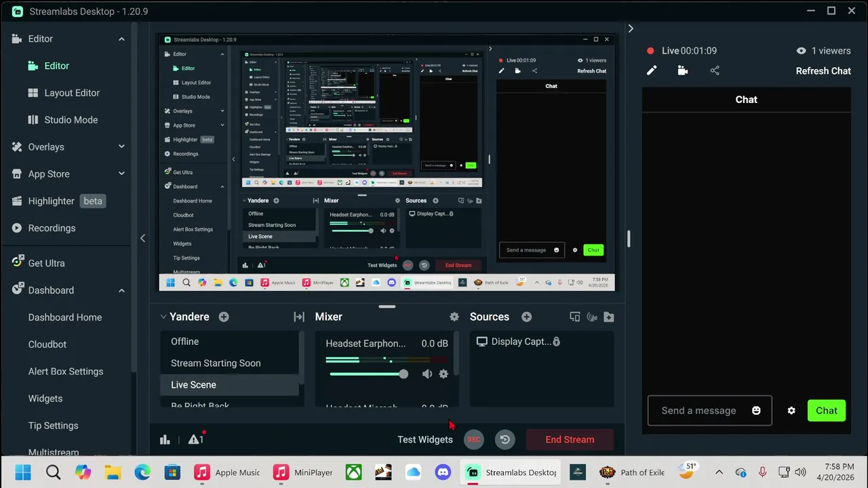This screenshot has width=868, height=488.
Task: Select the Offline scene
Action: 229,342
